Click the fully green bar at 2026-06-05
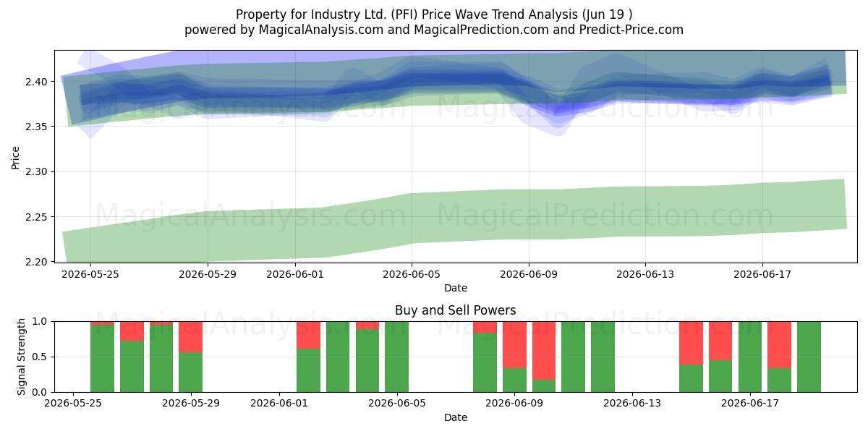 click(x=397, y=357)
